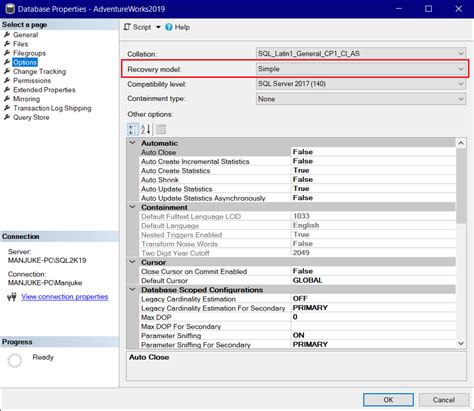474x411 pixels.
Task: Select the Auto Update Statistics row
Action: 297,189
